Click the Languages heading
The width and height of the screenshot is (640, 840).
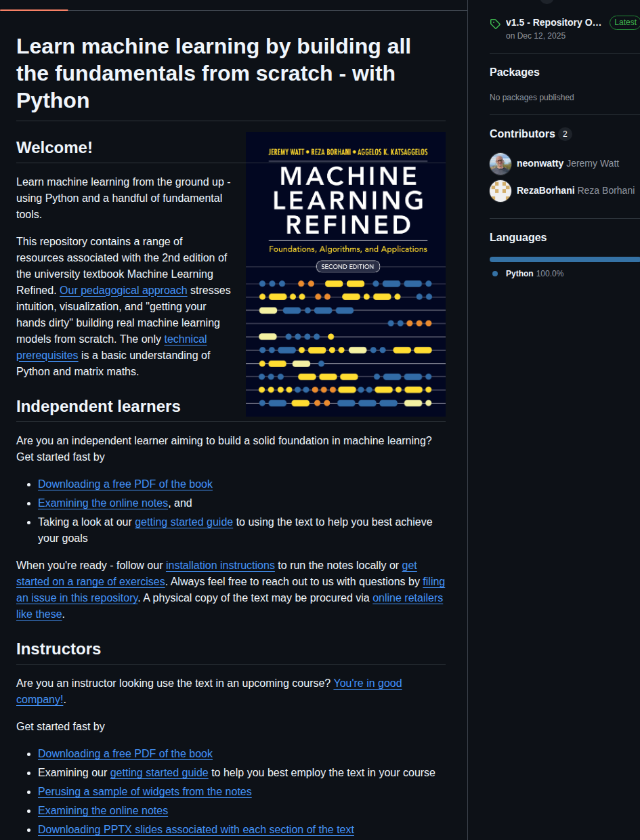click(x=518, y=238)
